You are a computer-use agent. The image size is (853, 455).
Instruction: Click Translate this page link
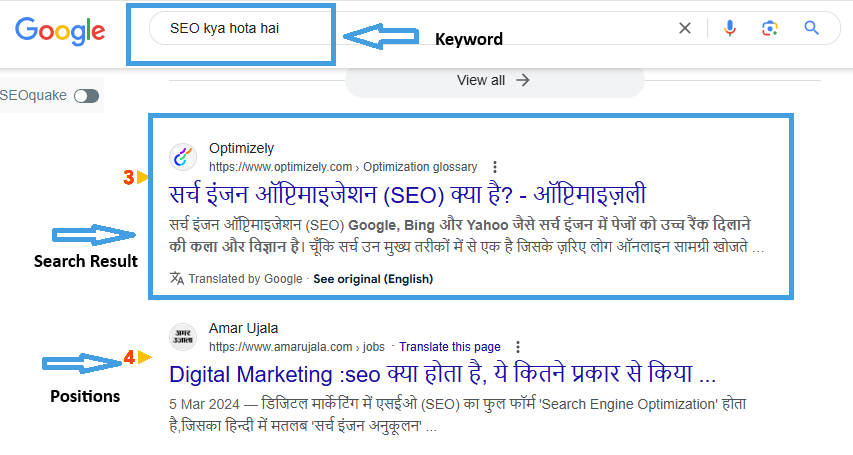coord(448,347)
